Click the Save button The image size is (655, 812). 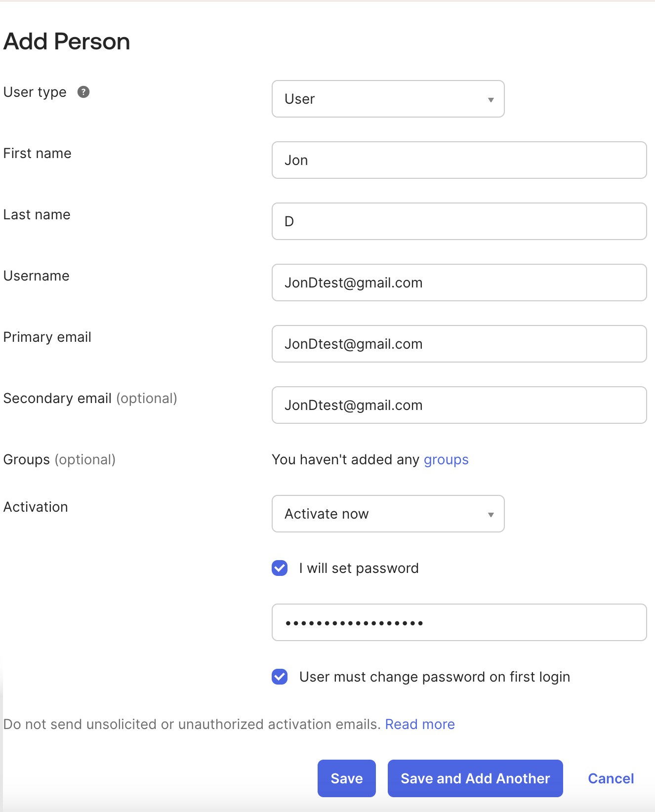346,778
